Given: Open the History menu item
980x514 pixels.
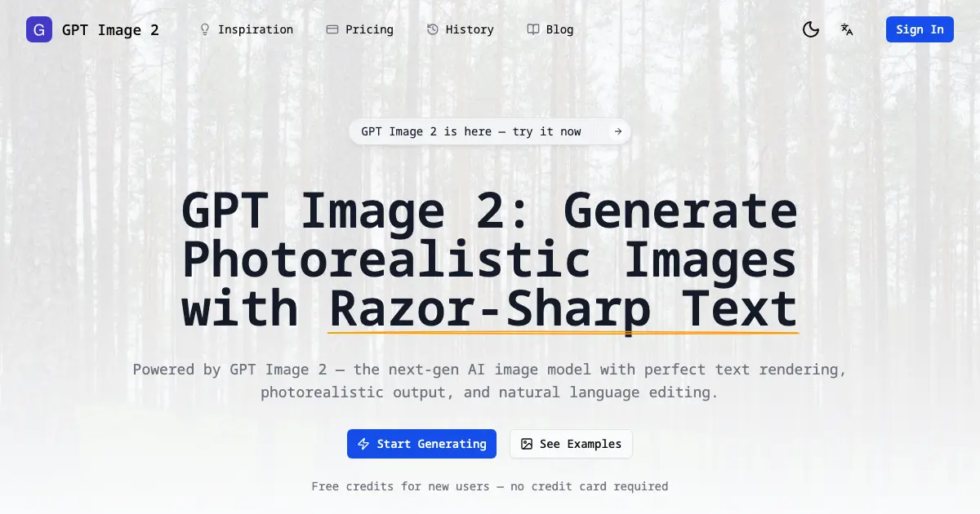Looking at the screenshot, I should click(461, 29).
